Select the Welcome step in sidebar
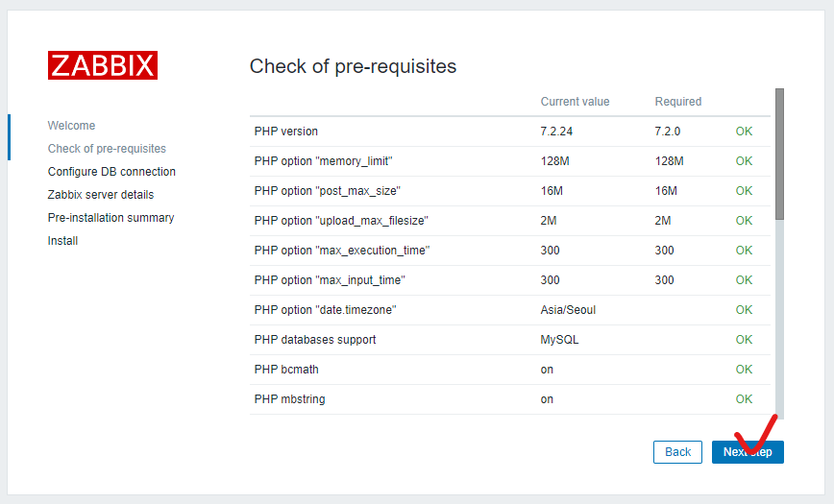This screenshot has height=504, width=834. coord(71,126)
